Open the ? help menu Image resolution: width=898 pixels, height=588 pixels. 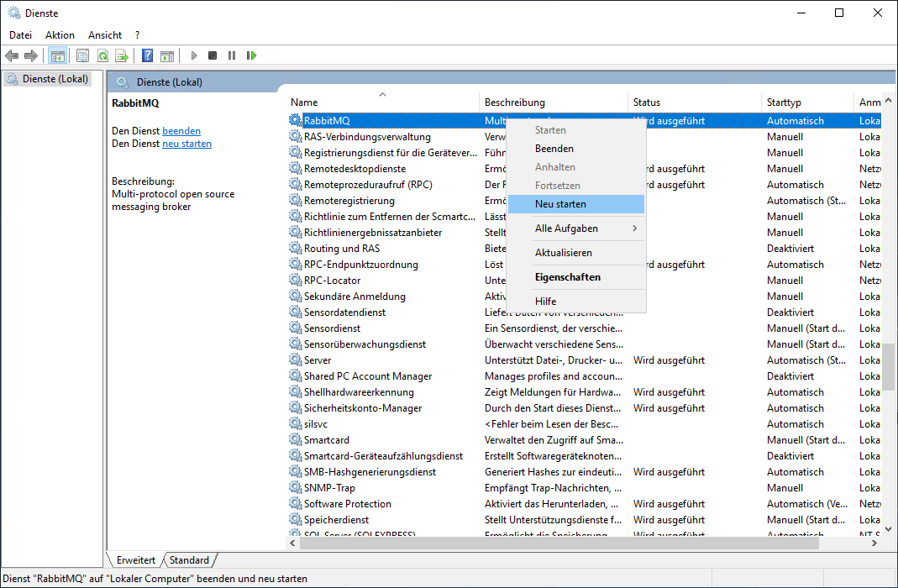pyautogui.click(x=138, y=35)
